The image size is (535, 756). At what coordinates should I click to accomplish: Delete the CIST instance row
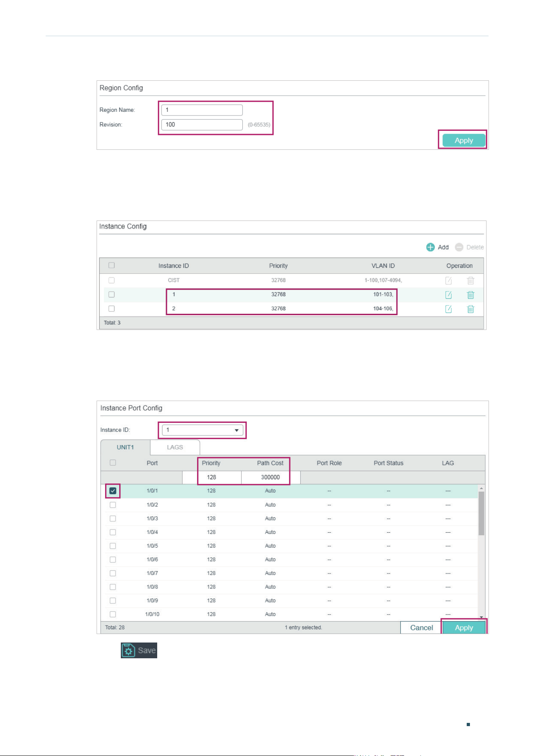tap(471, 281)
